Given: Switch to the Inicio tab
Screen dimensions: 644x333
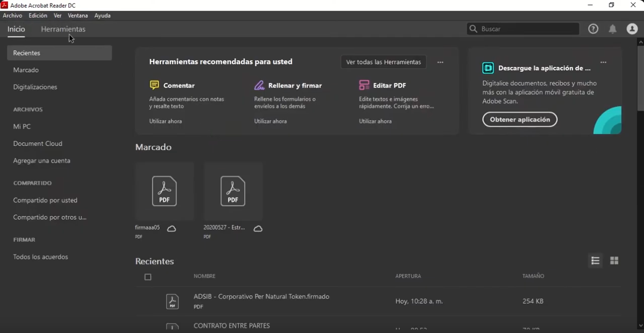Looking at the screenshot, I should [16, 29].
